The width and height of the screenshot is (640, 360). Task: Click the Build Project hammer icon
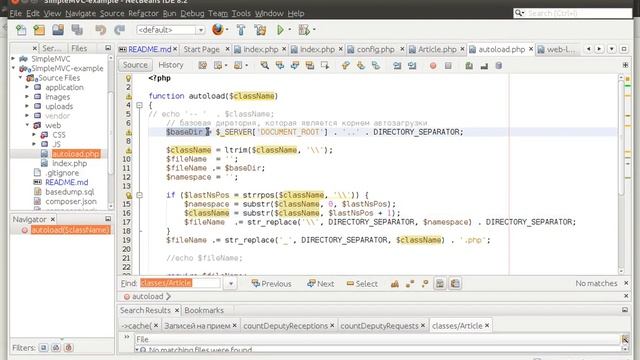click(241, 30)
